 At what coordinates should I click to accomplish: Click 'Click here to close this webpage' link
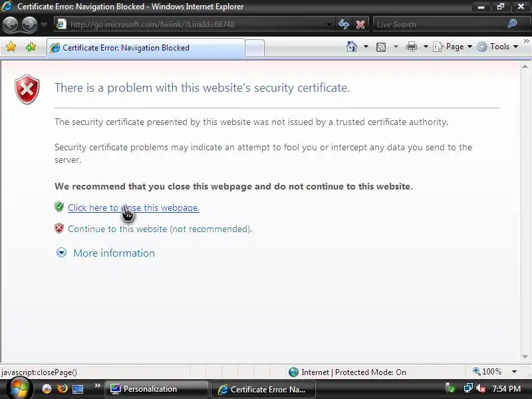tap(134, 207)
